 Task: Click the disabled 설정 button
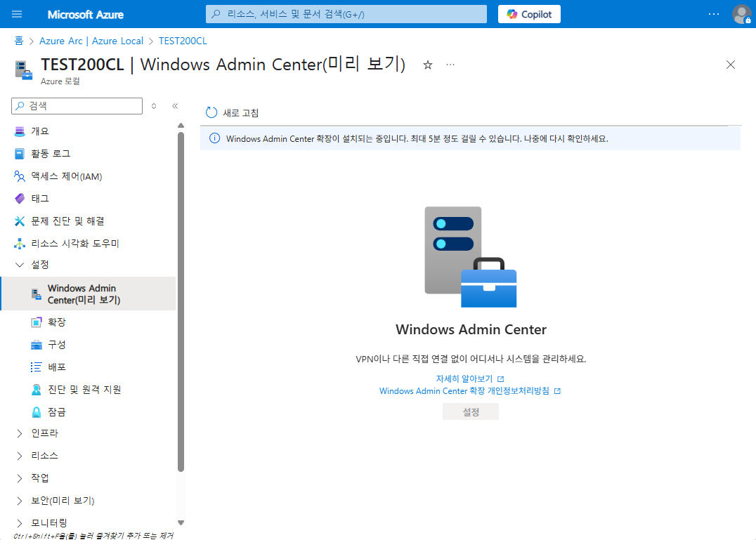(x=471, y=412)
